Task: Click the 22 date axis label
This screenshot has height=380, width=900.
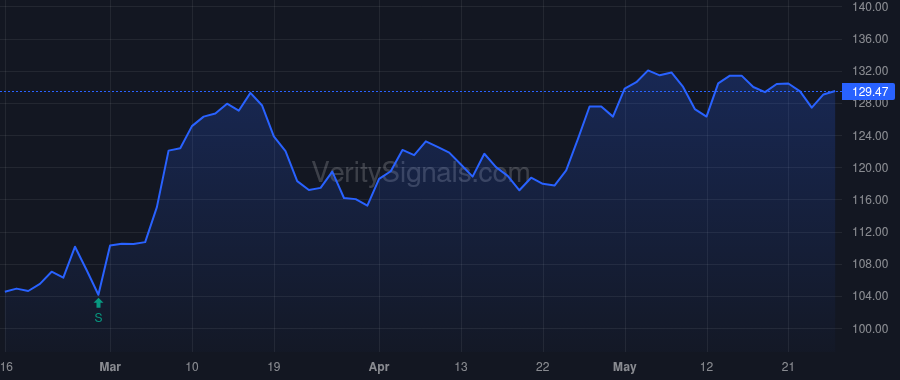Action: 543,367
